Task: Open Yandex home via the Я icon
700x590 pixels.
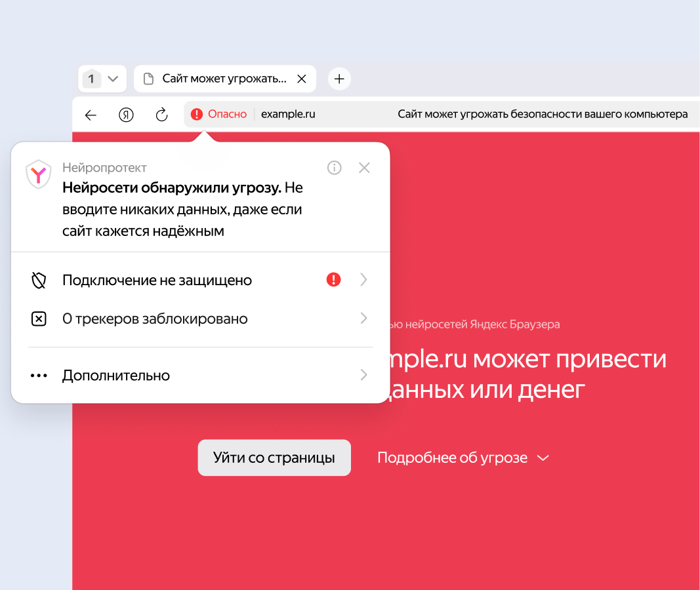Action: click(126, 115)
